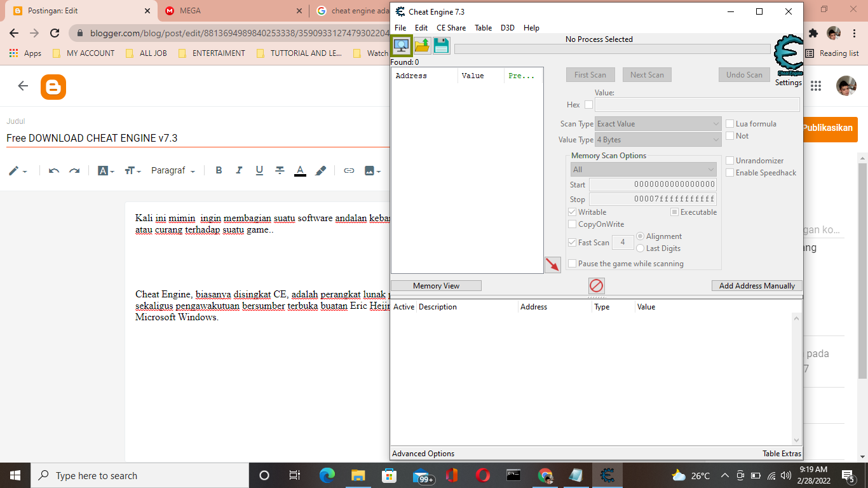Click the insert link icon

point(349,170)
